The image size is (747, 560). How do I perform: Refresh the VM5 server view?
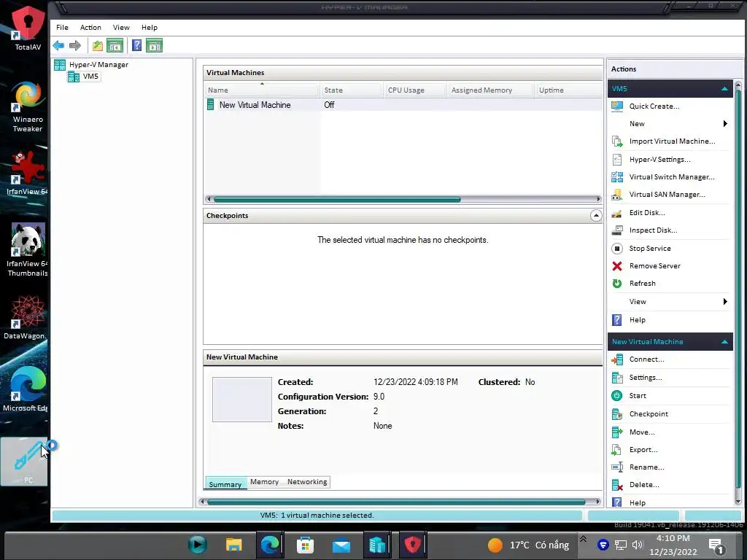pyautogui.click(x=642, y=284)
